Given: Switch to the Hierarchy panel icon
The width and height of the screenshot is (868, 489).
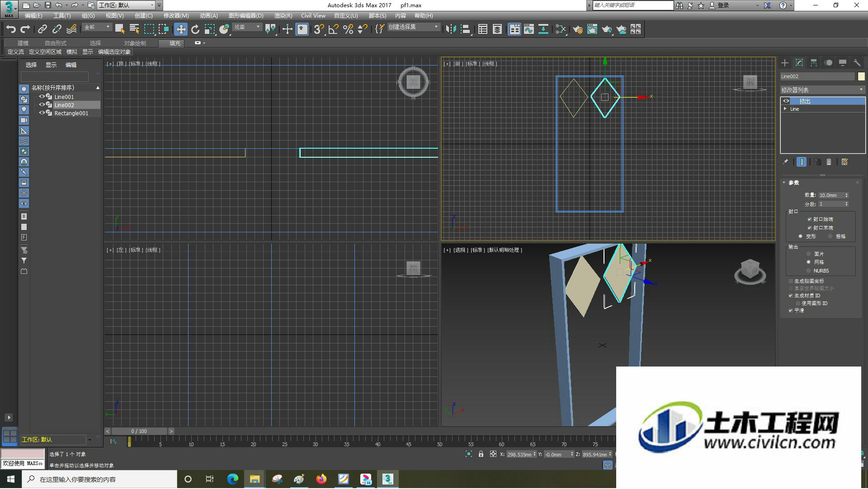Looking at the screenshot, I should coord(814,63).
